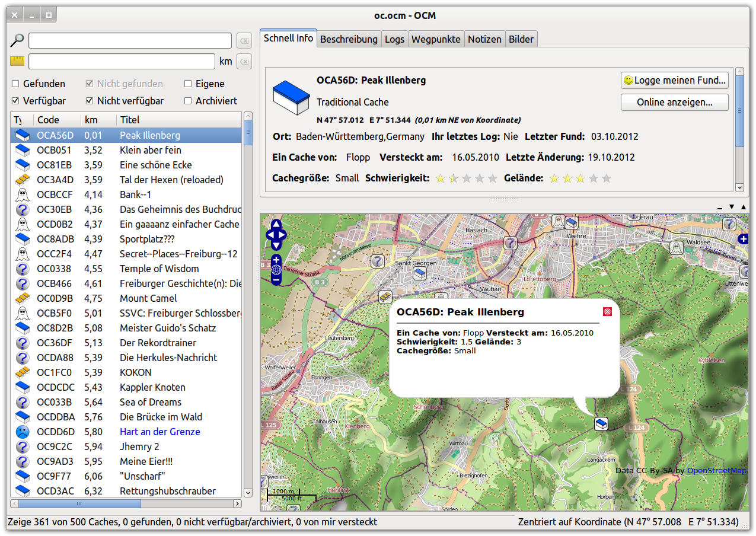
Task: Enable the Gefunden filter checkbox
Action: coord(16,84)
